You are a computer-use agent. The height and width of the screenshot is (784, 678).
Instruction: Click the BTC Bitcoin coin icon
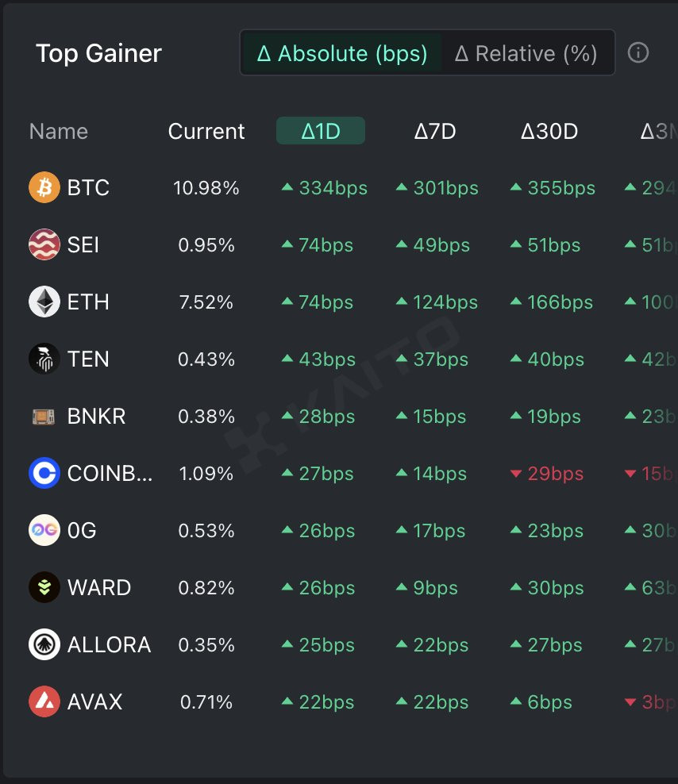pyautogui.click(x=44, y=187)
